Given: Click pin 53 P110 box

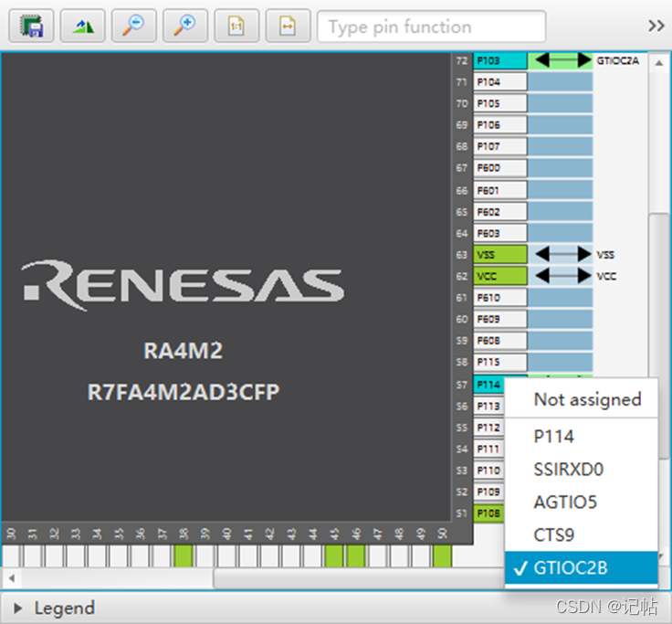Looking at the screenshot, I should (x=489, y=471).
